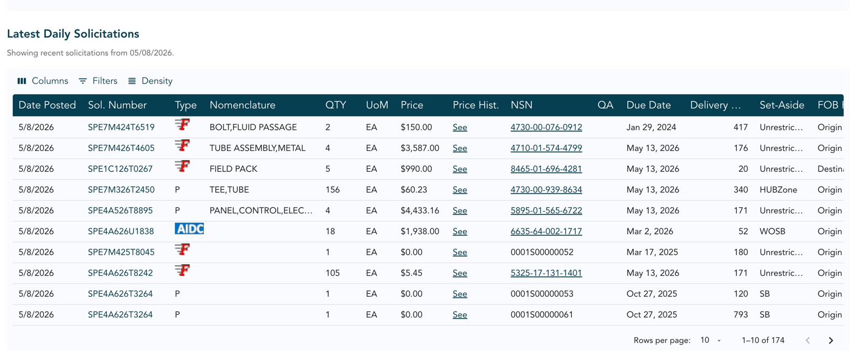Sort by the Due Date column header

pyautogui.click(x=649, y=105)
